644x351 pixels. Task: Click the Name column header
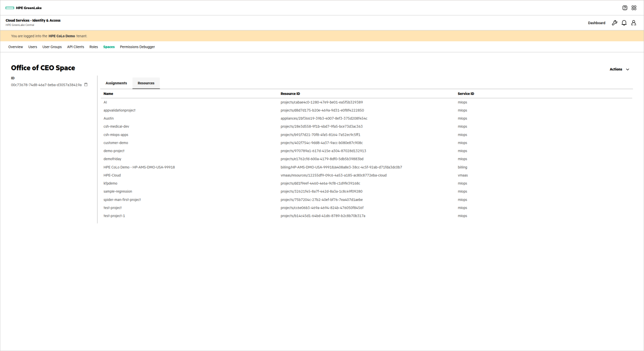pos(108,94)
